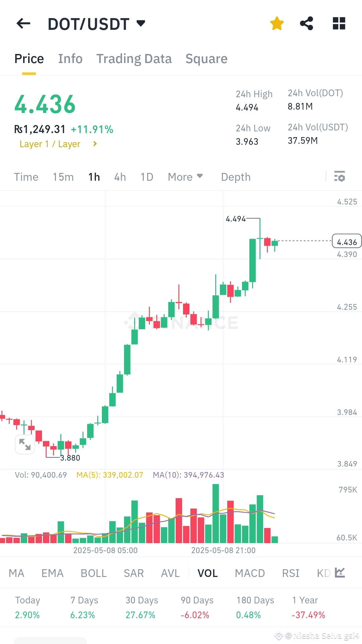
Task: Open chart settings icon
Action: pos(340,176)
